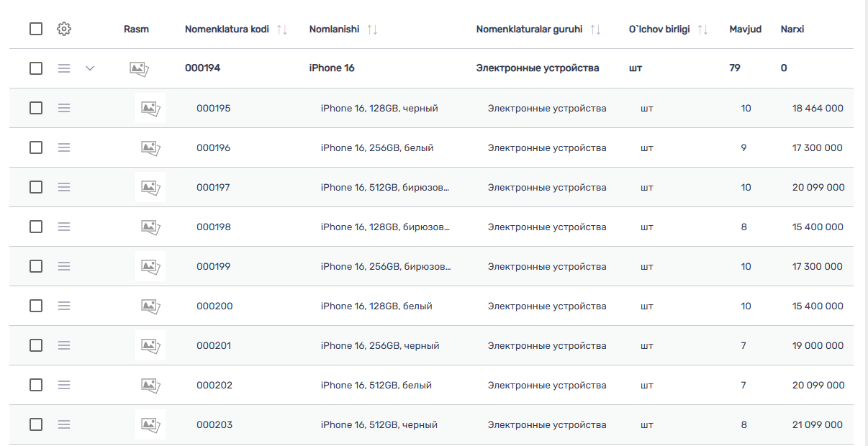Viewport: 868px width, 446px height.
Task: Click the Mavjud column header
Action: pos(745,29)
